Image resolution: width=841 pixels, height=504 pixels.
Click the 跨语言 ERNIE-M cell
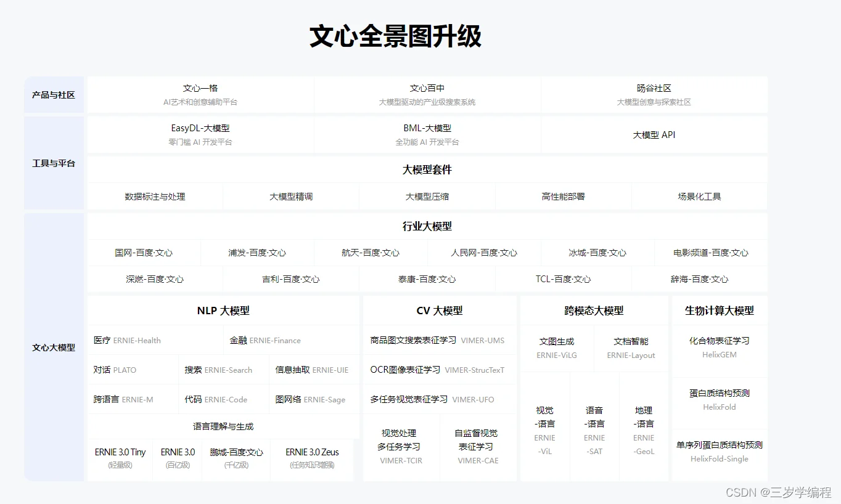point(133,399)
